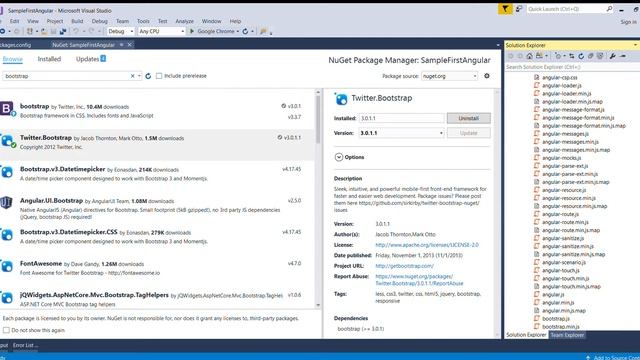
Task: Click the Undo toolbar icon
Action: tap(76, 31)
